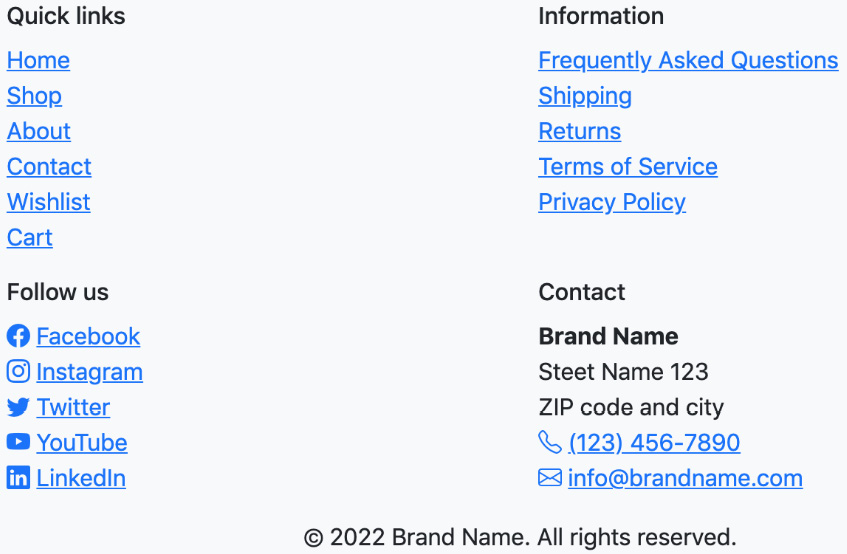Click the email envelope icon
This screenshot has width=847, height=554.
click(x=550, y=478)
